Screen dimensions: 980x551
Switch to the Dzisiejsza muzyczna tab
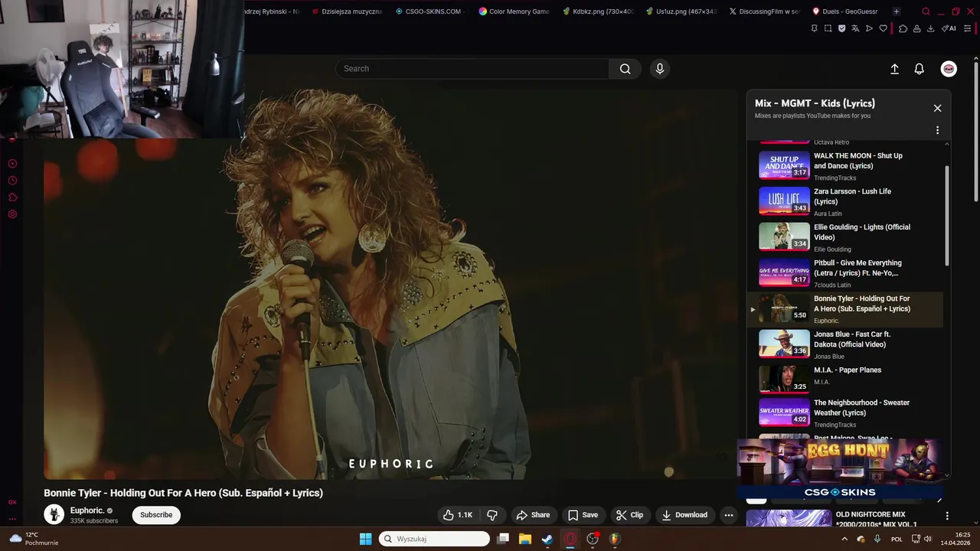point(346,11)
